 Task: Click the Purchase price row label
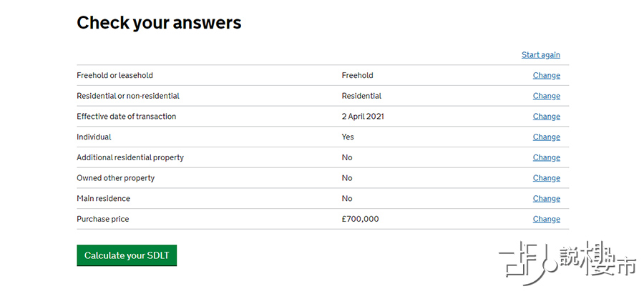(x=102, y=219)
